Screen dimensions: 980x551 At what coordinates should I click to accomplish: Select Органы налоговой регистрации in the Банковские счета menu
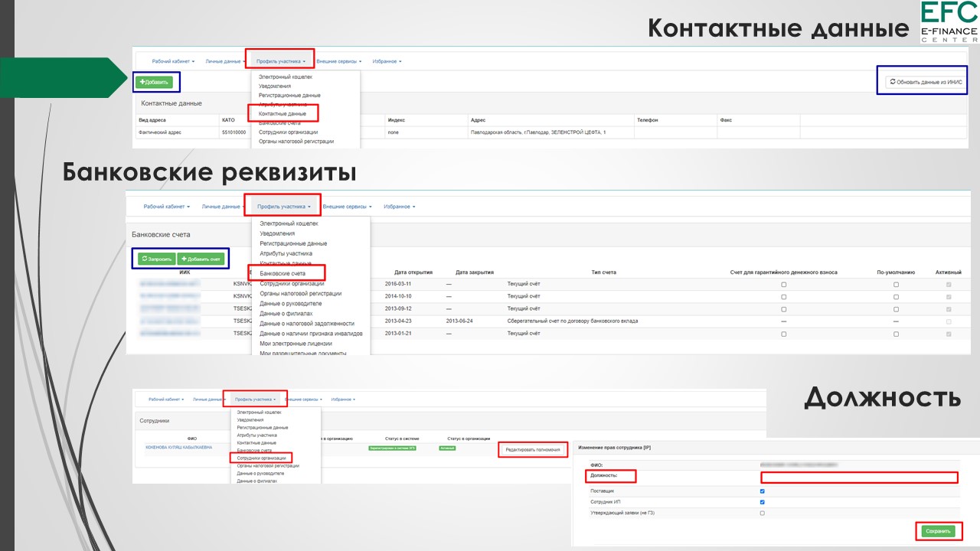coord(300,293)
